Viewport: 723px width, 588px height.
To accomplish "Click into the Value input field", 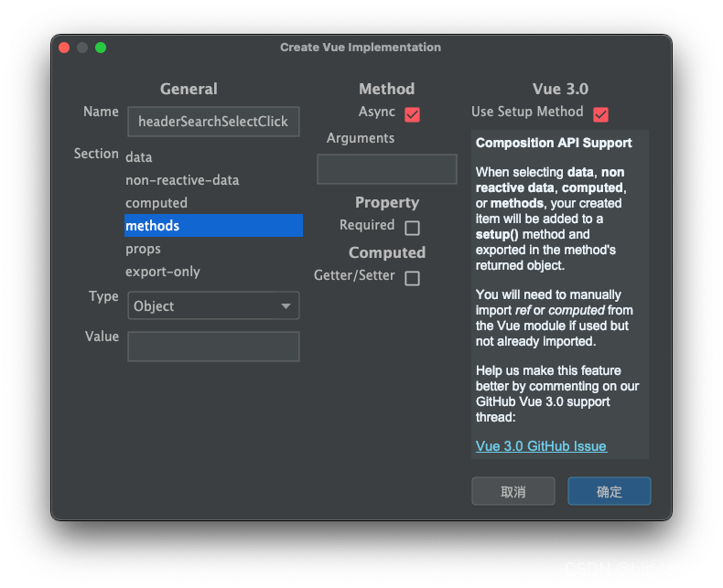I will tap(213, 346).
